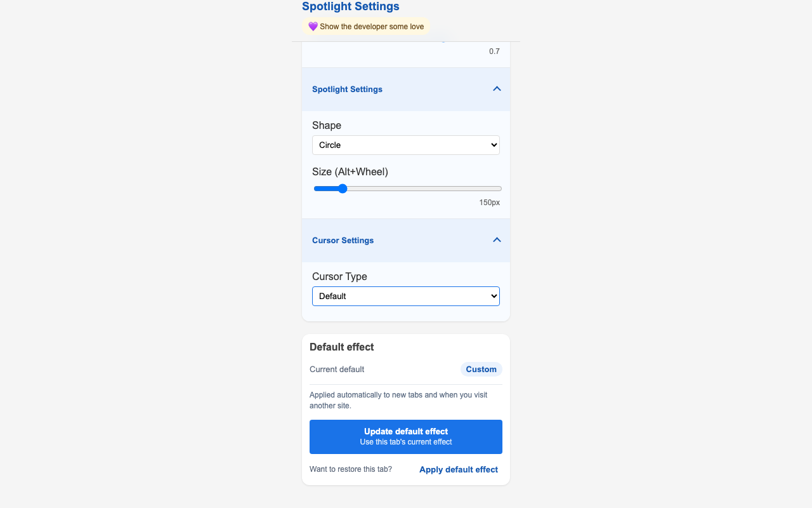Click the Apply default effect link
This screenshot has height=508, width=812.
tap(459, 470)
